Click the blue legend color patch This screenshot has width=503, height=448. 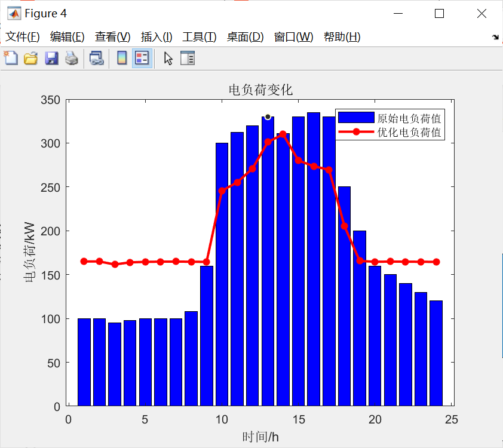click(356, 117)
